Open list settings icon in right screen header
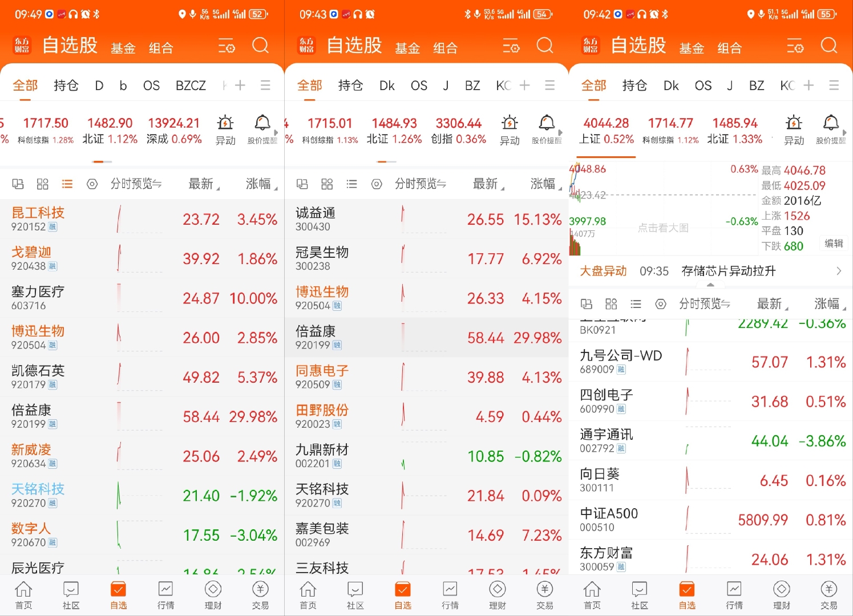The height and width of the screenshot is (616, 853). [795, 46]
